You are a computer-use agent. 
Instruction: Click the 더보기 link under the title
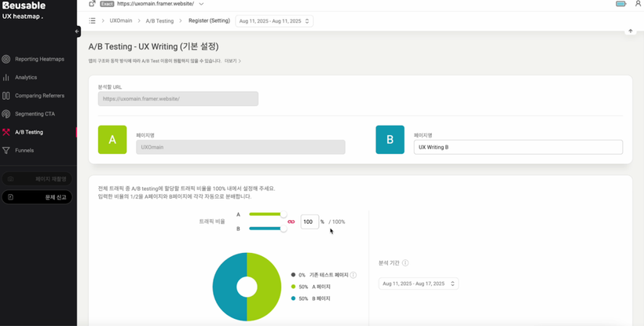232,60
